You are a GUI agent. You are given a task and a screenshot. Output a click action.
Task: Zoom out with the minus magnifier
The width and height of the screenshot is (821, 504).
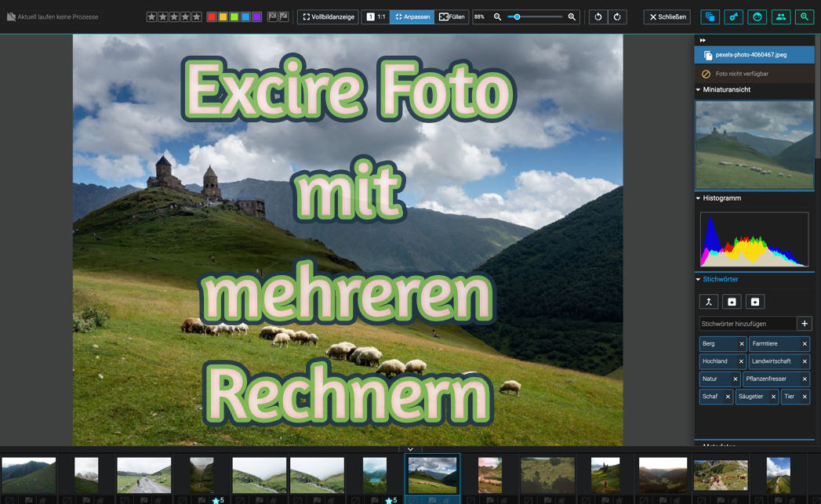[x=497, y=16]
